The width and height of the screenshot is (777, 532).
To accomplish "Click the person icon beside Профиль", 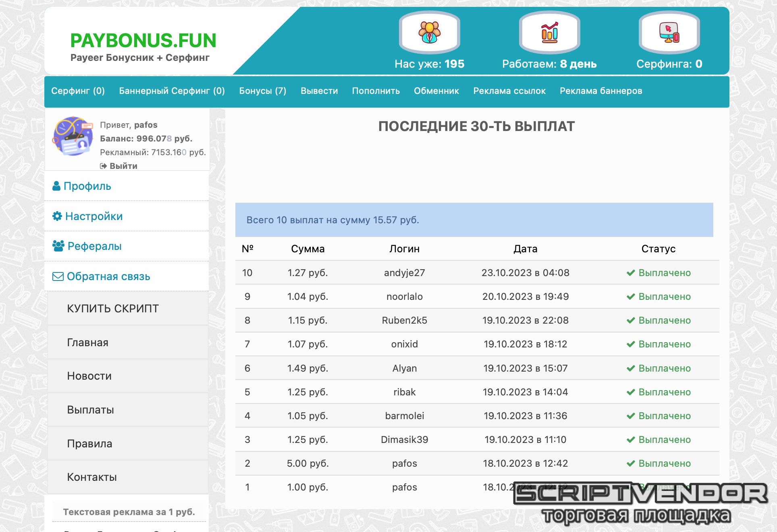I will click(x=57, y=186).
